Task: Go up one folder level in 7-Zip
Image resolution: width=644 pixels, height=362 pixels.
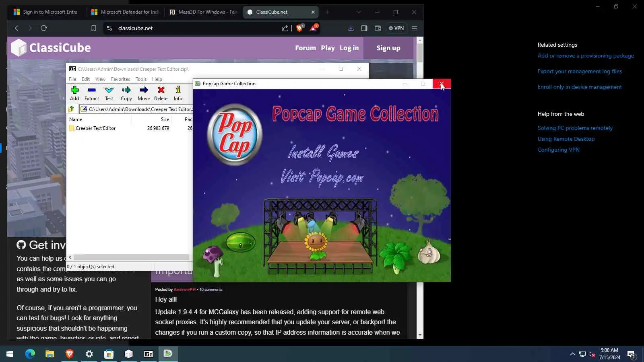Action: [71, 109]
